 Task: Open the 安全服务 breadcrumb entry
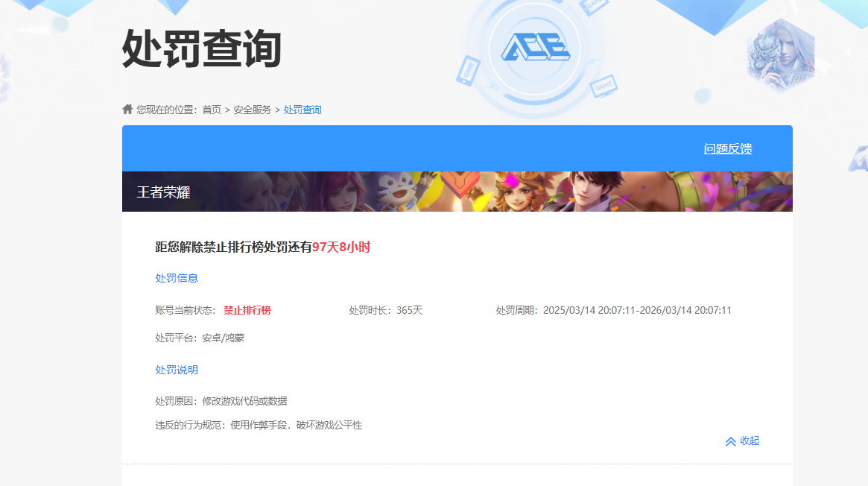[251, 109]
